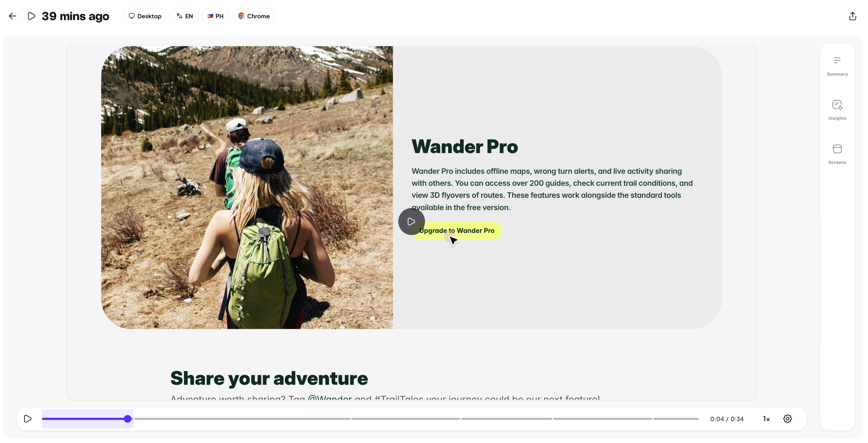Click the Desktop device chip
This screenshot has height=443, width=868.
[145, 16]
